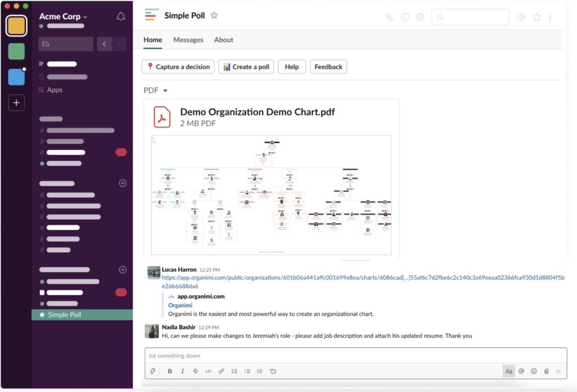Viewport: 577px width, 392px height.
Task: Add a direct message with lower plus circle
Action: [x=123, y=270]
